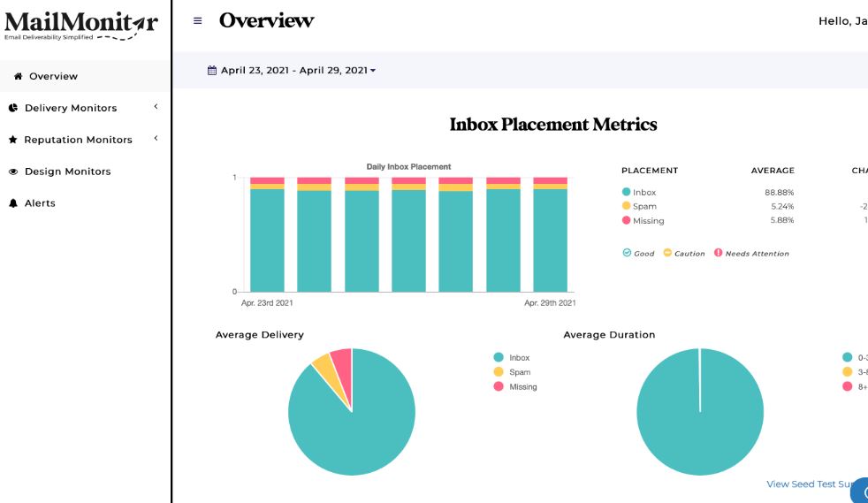The width and height of the screenshot is (868, 503).
Task: Click the Inbox Placement Metrics heading
Action: (553, 125)
